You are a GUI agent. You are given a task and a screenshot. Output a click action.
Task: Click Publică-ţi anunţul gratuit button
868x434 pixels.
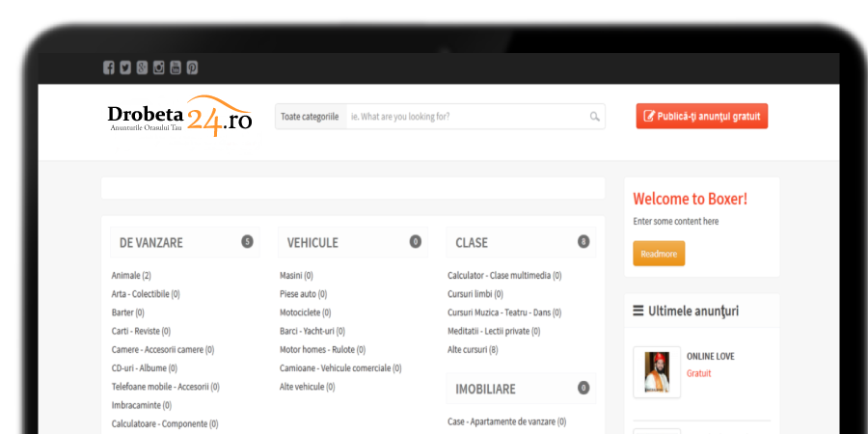coord(702,117)
